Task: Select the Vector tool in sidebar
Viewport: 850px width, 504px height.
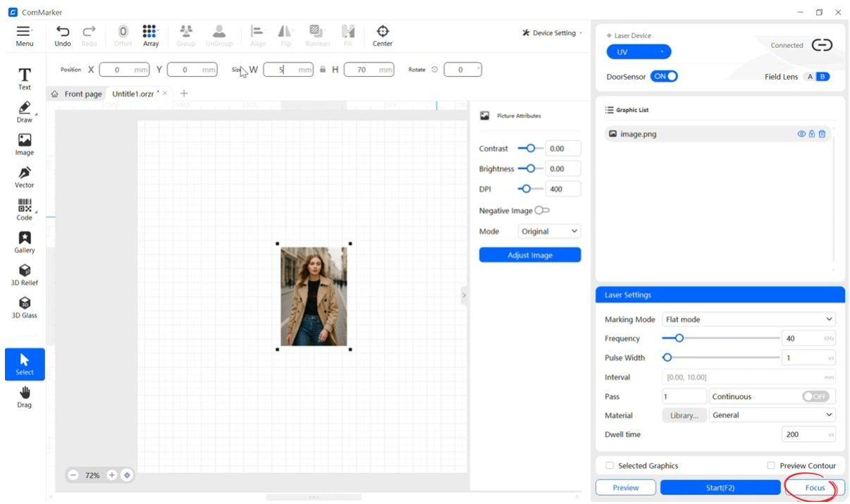Action: 25,176
